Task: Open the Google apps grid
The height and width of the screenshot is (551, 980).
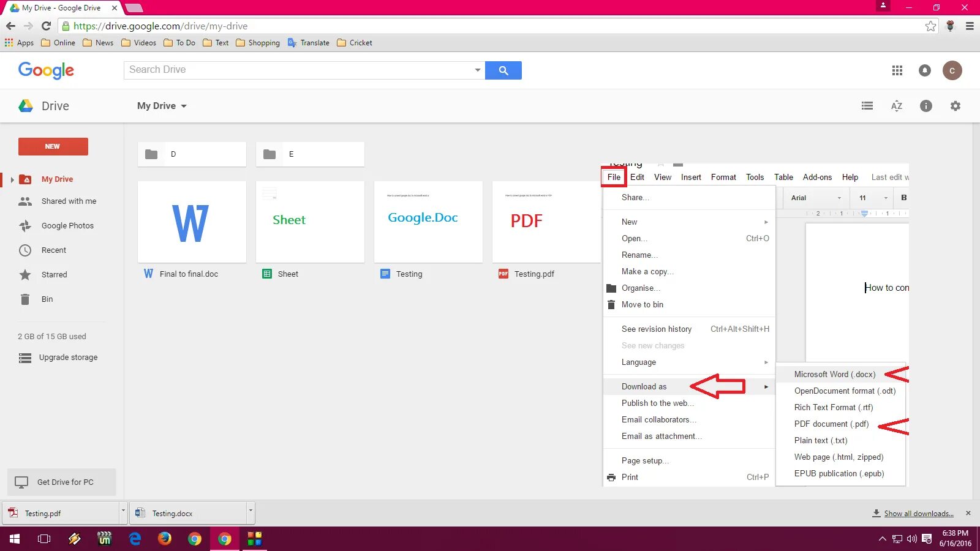Action: tap(897, 70)
